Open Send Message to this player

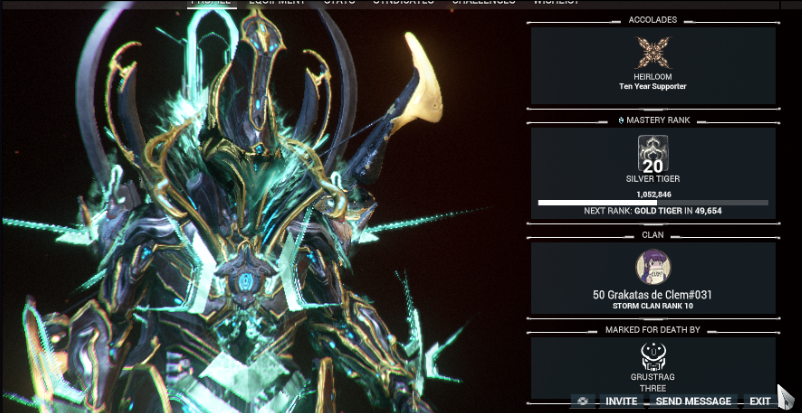tap(693, 401)
